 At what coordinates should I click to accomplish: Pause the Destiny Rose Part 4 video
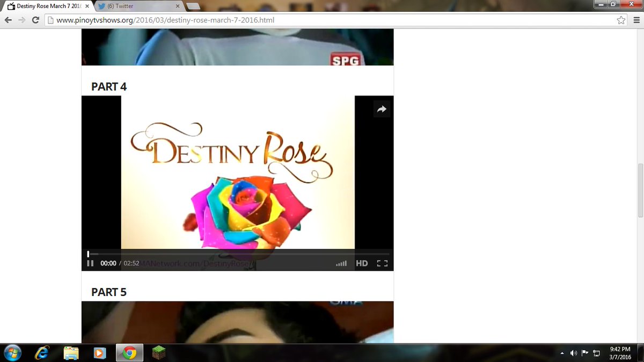tap(90, 263)
